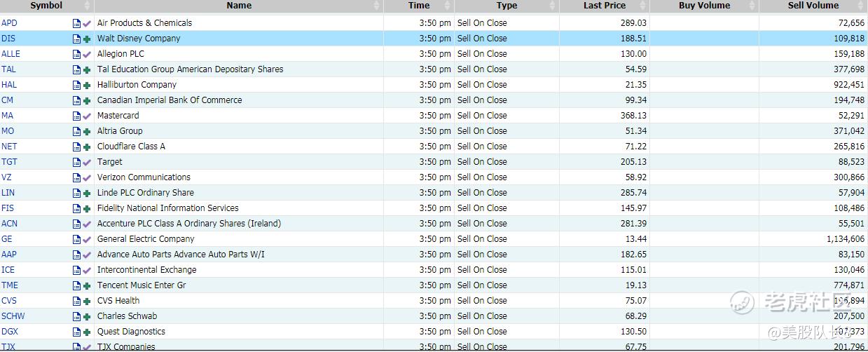The width and height of the screenshot is (868, 352).
Task: Add TME using its green plus icon
Action: (87, 286)
